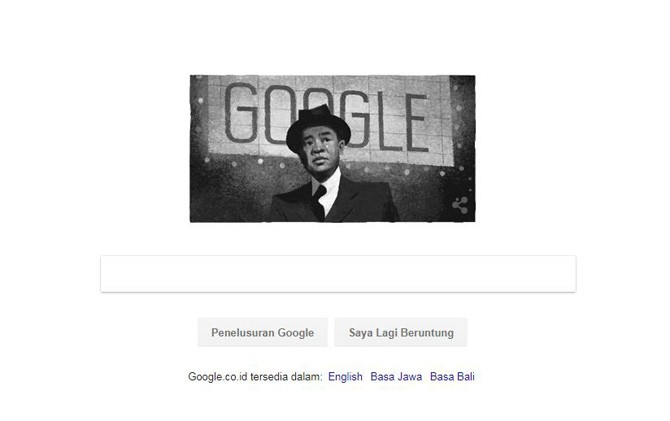This screenshot has width=670, height=421.
Task: Switch language to English
Action: click(x=345, y=377)
